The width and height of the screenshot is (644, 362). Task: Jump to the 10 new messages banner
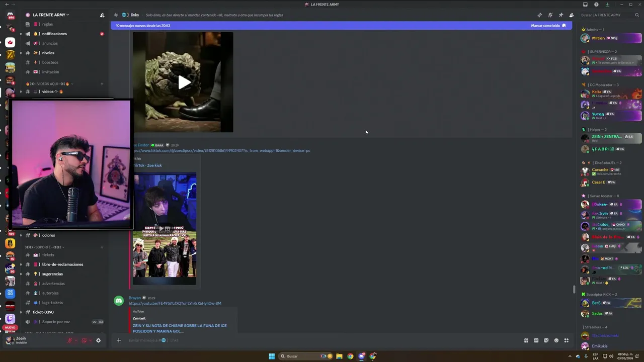341,26
